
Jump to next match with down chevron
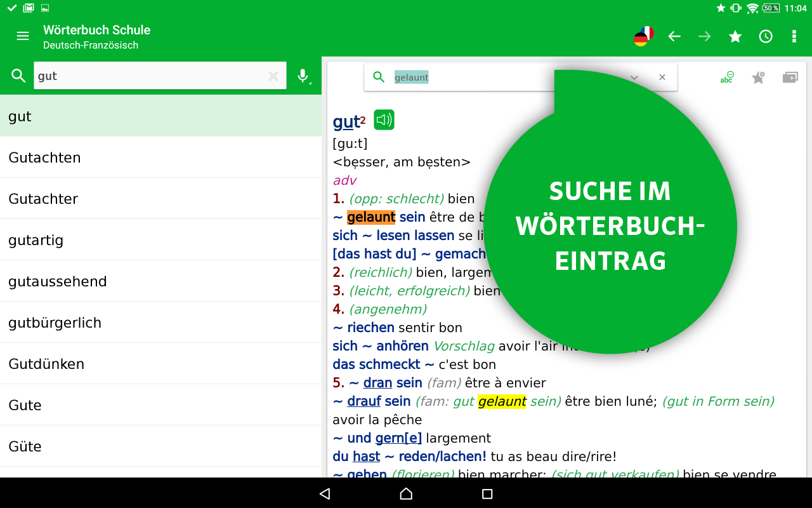[634, 77]
